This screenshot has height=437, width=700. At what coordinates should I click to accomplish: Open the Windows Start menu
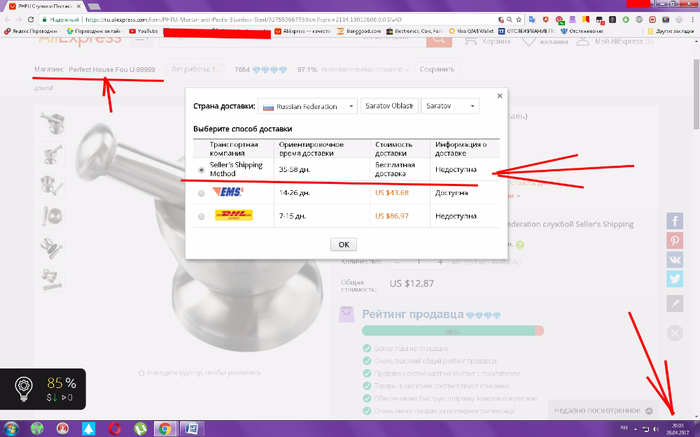coord(12,428)
